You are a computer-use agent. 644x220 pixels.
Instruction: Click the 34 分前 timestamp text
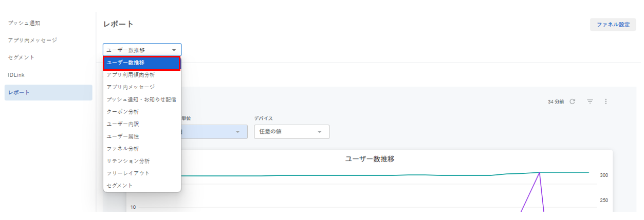click(x=556, y=102)
